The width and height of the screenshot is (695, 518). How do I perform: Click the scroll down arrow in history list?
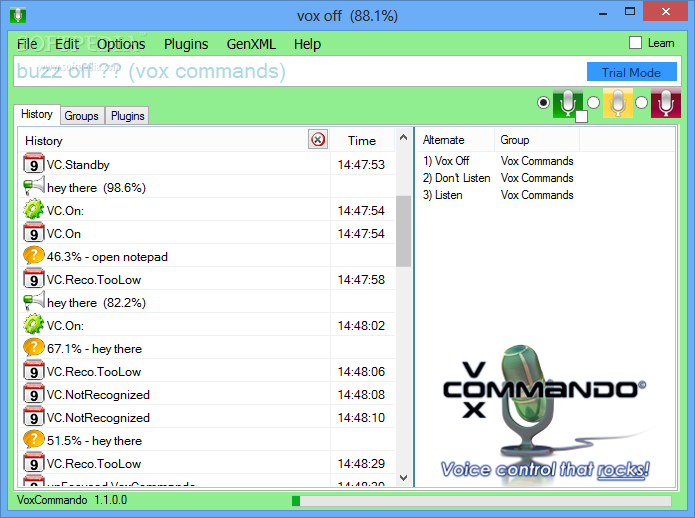(x=403, y=478)
